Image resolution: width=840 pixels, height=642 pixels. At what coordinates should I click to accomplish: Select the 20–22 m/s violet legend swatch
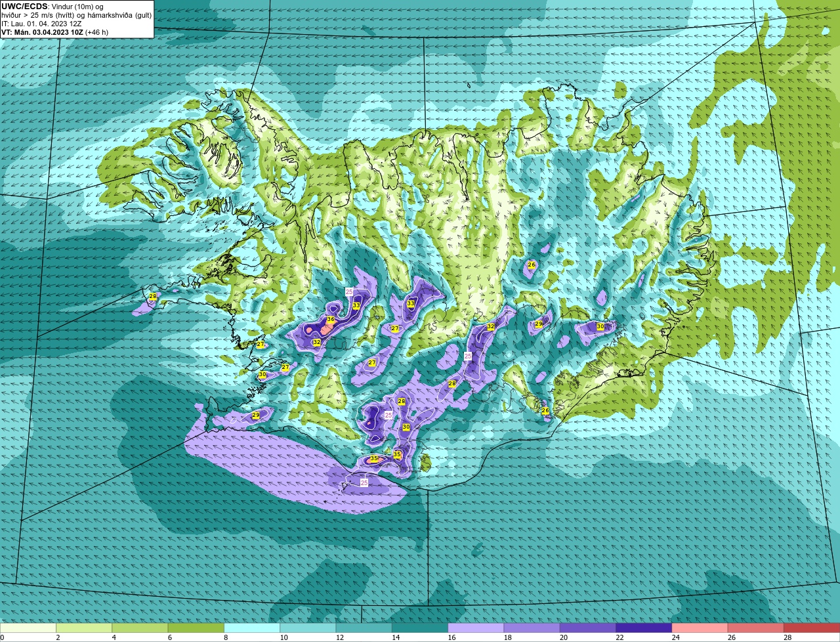tap(588, 628)
